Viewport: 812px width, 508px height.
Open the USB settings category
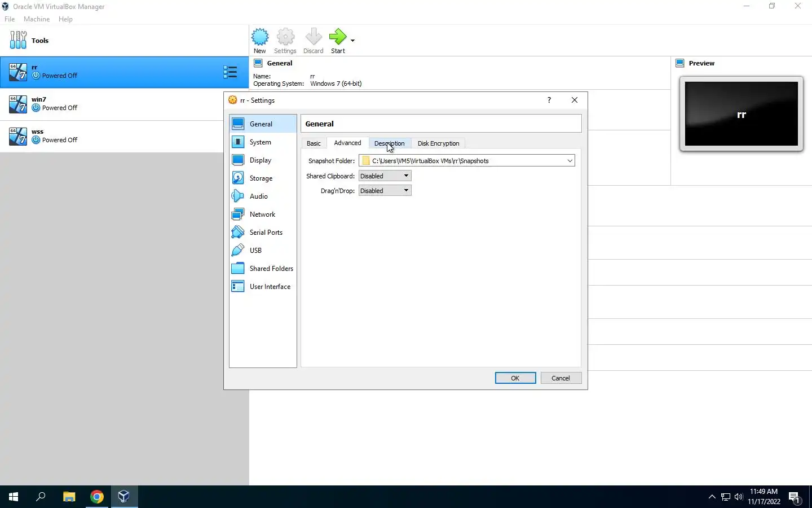click(x=263, y=251)
